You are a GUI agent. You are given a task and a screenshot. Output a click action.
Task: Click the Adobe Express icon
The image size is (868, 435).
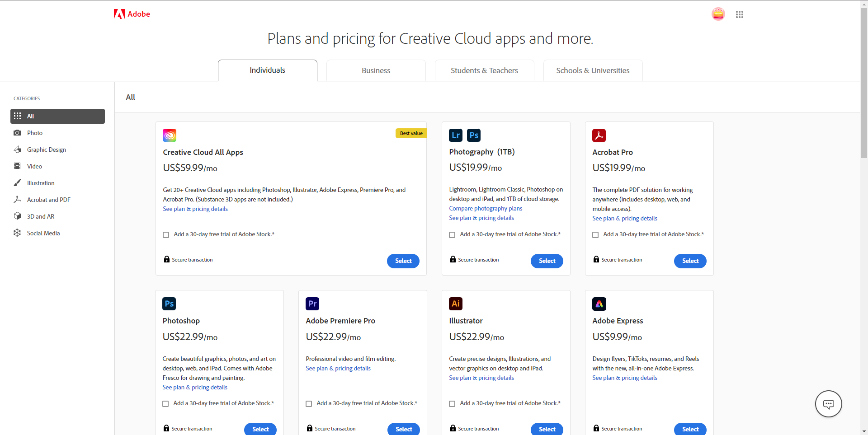click(599, 304)
